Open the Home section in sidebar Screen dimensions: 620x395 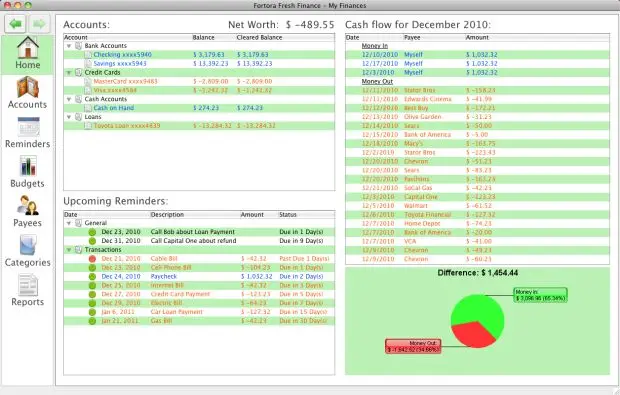(x=27, y=54)
